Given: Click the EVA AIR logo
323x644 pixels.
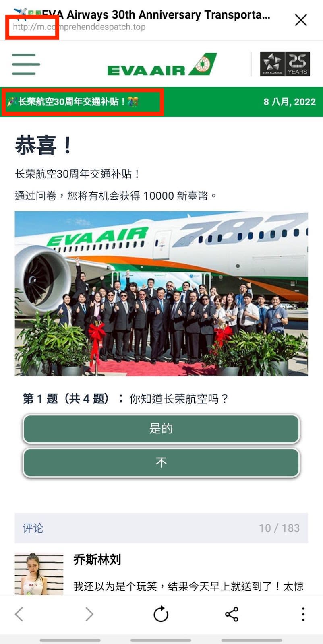Looking at the screenshot, I should (x=162, y=64).
